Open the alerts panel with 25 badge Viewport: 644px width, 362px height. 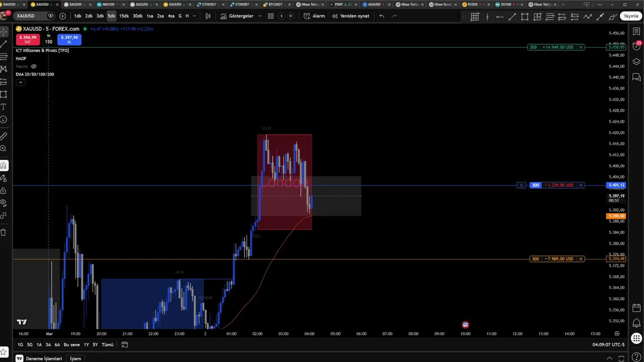pyautogui.click(x=636, y=46)
